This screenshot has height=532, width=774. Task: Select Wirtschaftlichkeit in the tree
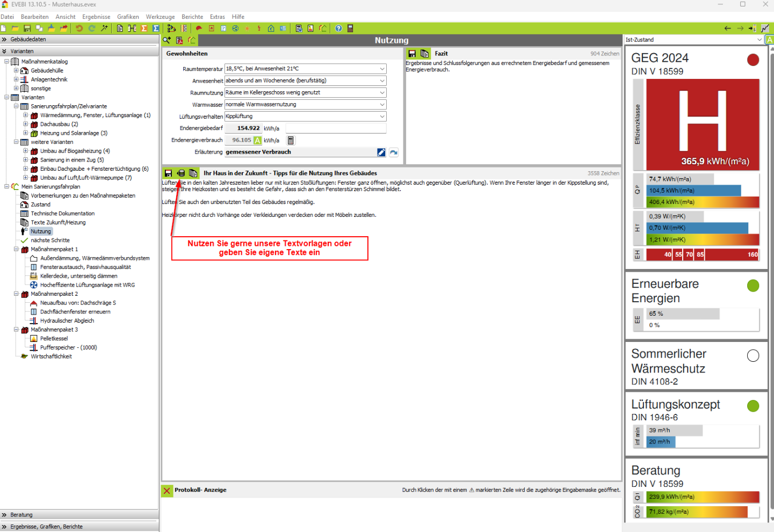pyautogui.click(x=51, y=356)
